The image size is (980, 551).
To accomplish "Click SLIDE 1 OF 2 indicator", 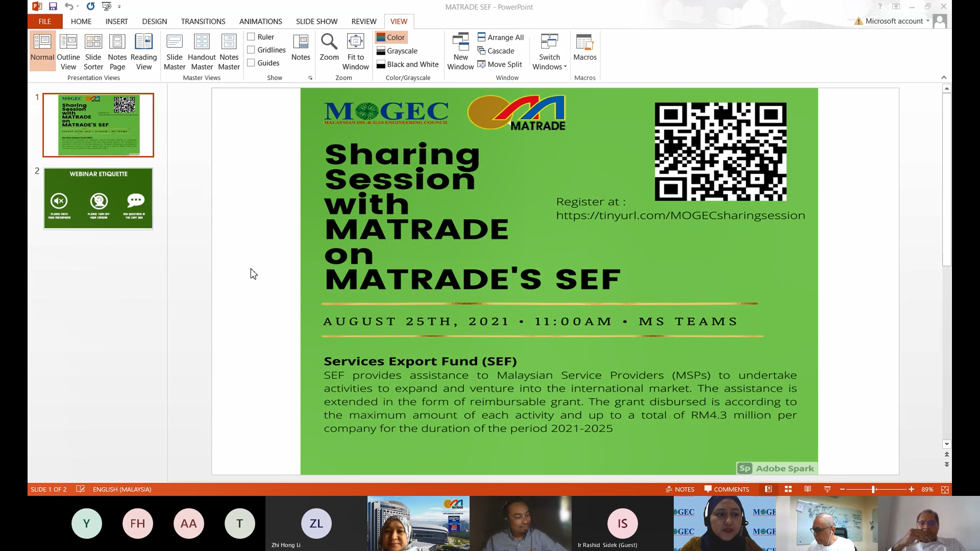I will click(x=48, y=489).
